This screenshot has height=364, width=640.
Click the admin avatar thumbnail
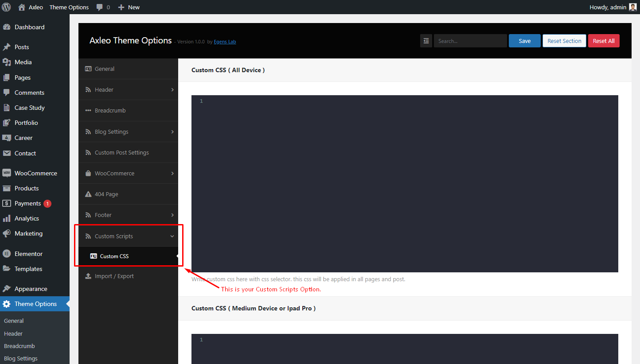pyautogui.click(x=633, y=7)
